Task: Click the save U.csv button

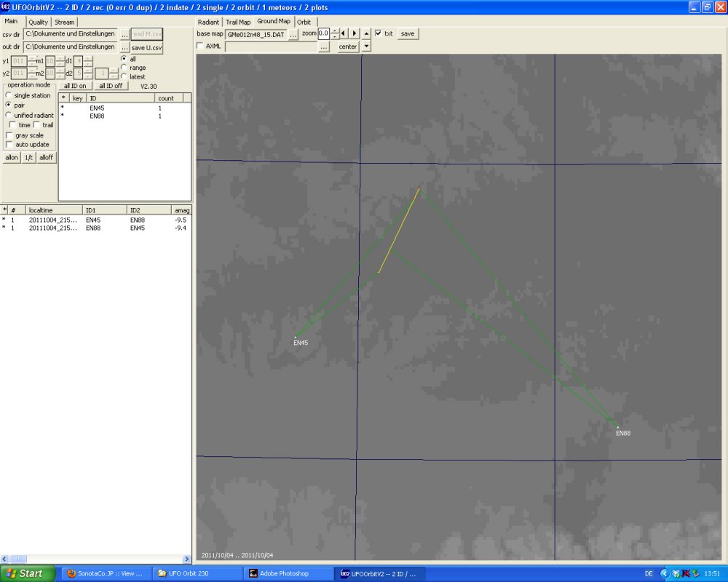Action: tap(147, 47)
